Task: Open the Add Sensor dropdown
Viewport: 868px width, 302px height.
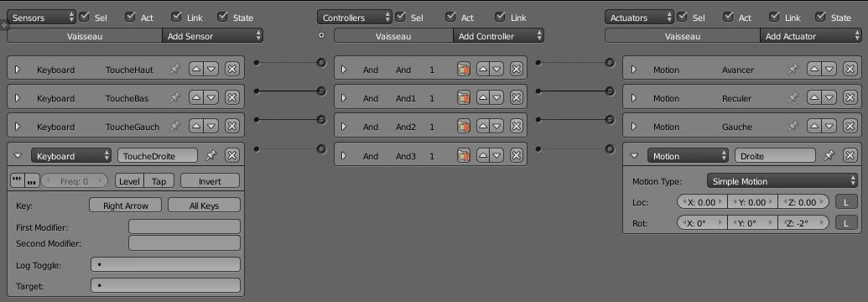Action: [212, 36]
